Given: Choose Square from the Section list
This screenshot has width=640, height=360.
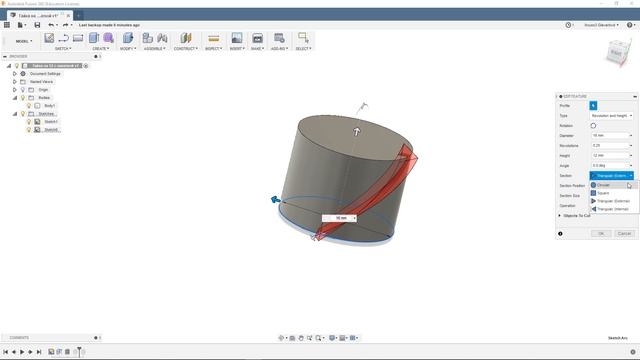Looking at the screenshot, I should pos(613,193).
